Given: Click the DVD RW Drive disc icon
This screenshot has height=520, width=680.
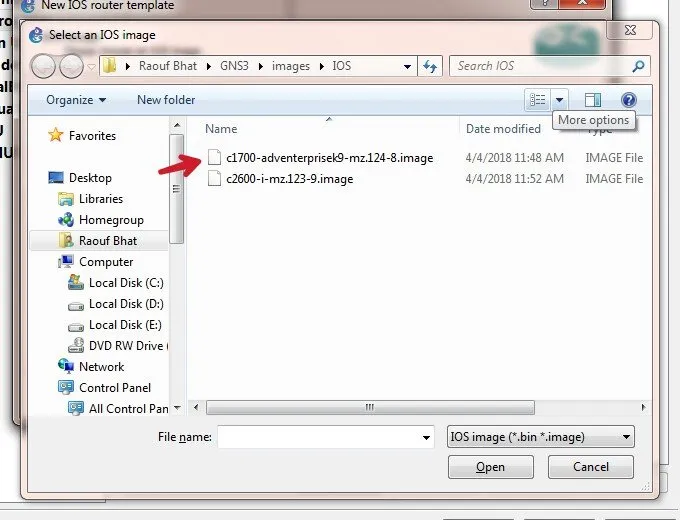Looking at the screenshot, I should (x=76, y=345).
